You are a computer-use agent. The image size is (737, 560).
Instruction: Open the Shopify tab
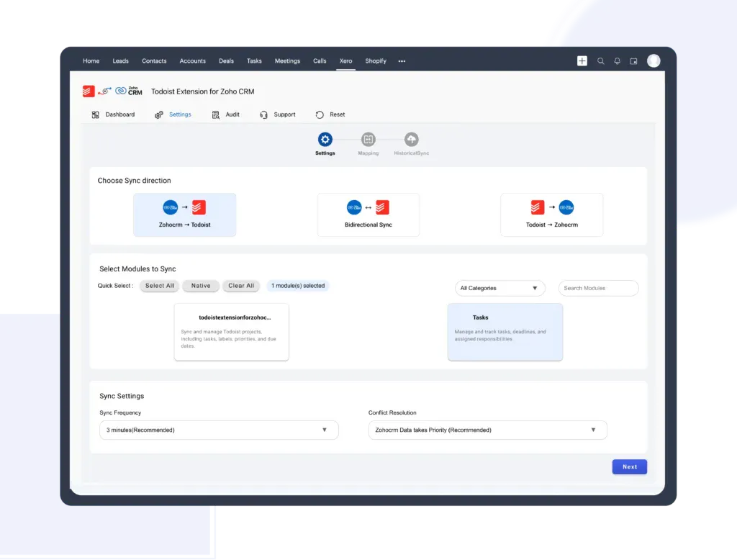click(376, 61)
